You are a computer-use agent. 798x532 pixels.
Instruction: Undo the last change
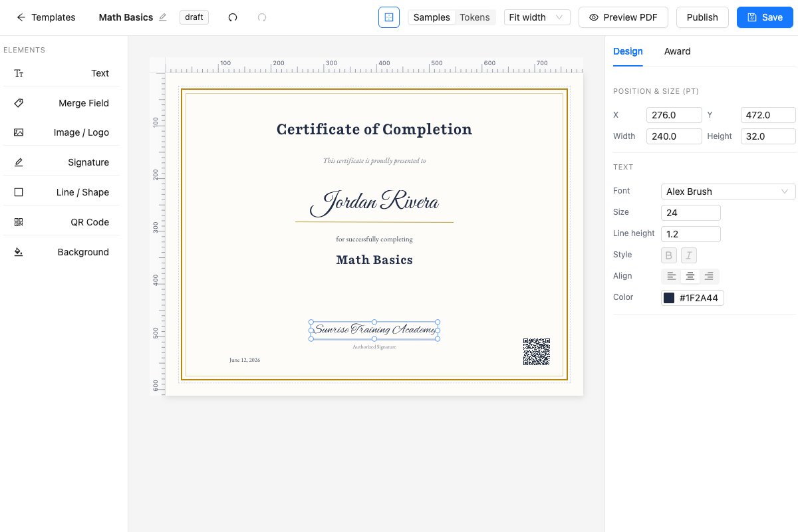click(x=233, y=17)
